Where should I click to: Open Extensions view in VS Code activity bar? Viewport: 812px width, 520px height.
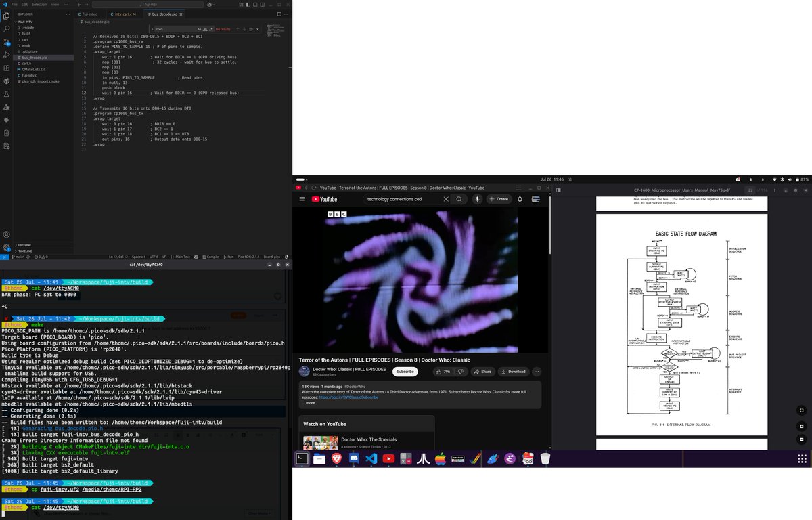click(x=7, y=68)
